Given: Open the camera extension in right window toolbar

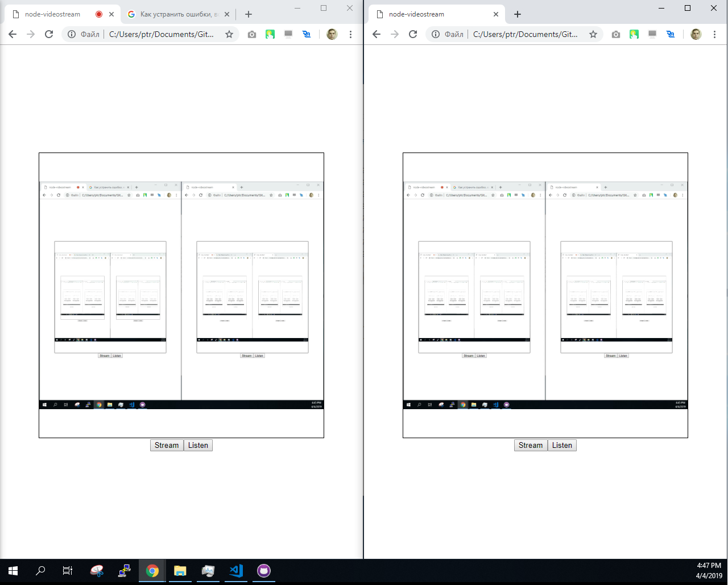Looking at the screenshot, I should 616,34.
